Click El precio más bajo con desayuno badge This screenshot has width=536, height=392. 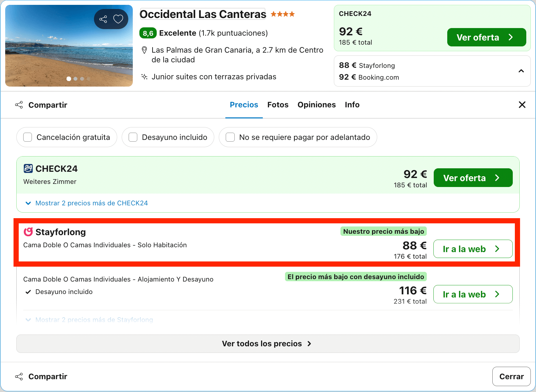click(356, 277)
